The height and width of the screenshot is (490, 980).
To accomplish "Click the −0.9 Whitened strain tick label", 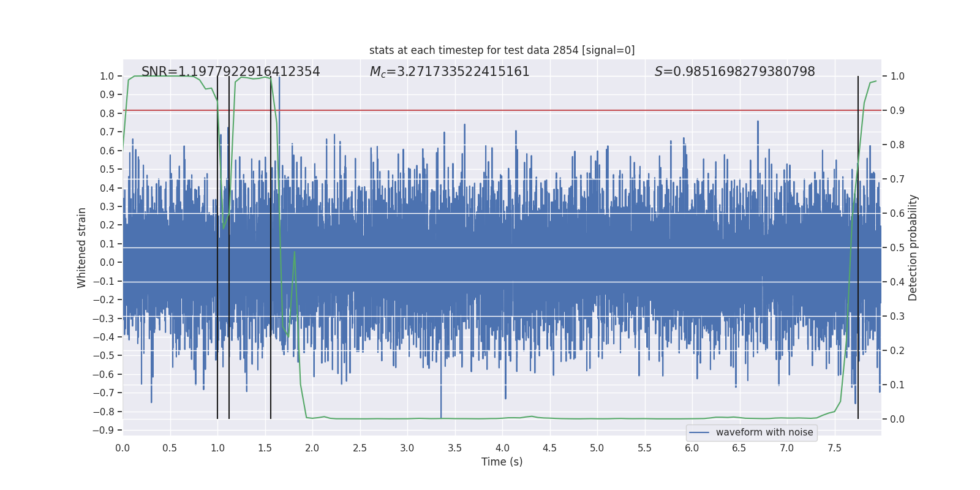I will [x=104, y=430].
